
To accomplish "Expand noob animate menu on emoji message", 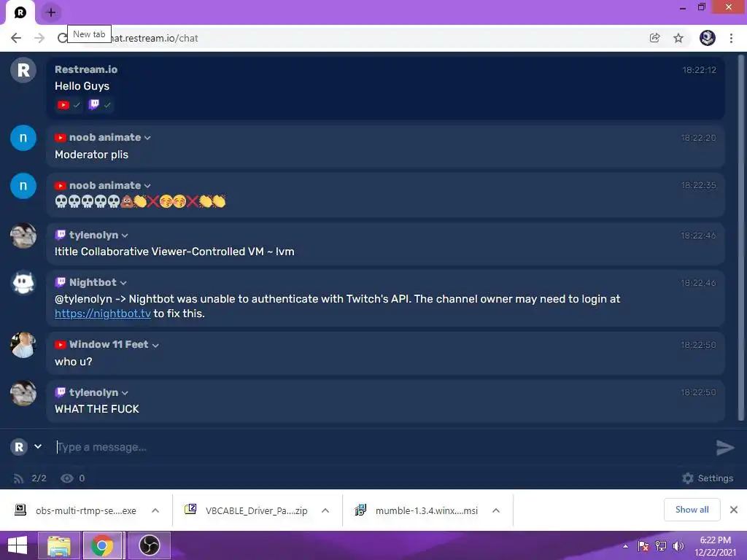I will 147,186.
